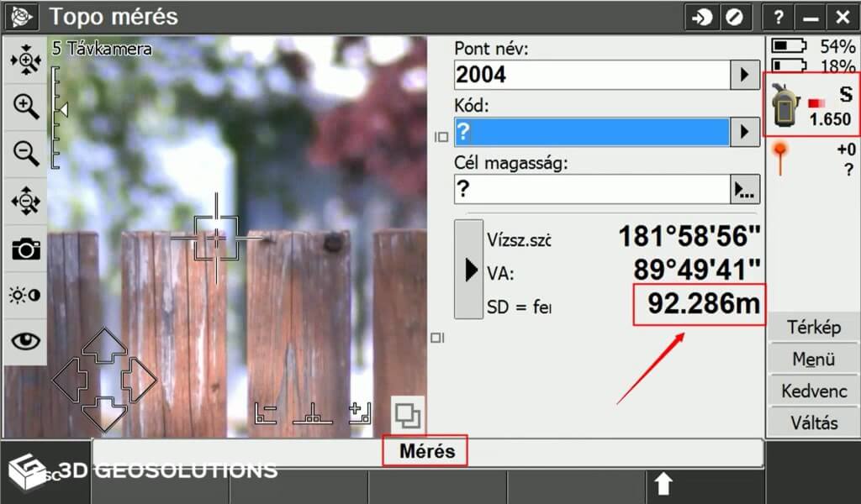861x504 pixels.
Task: Turn the instrument using the right arrow
Action: 139,380
